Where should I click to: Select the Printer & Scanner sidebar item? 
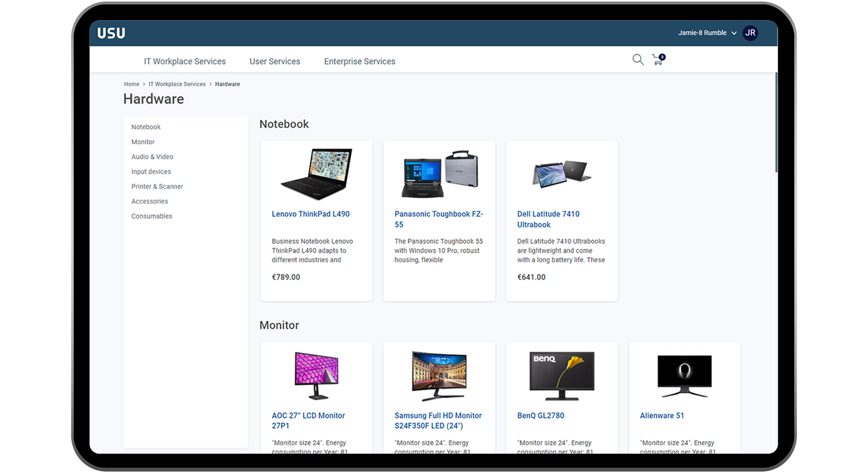click(157, 186)
